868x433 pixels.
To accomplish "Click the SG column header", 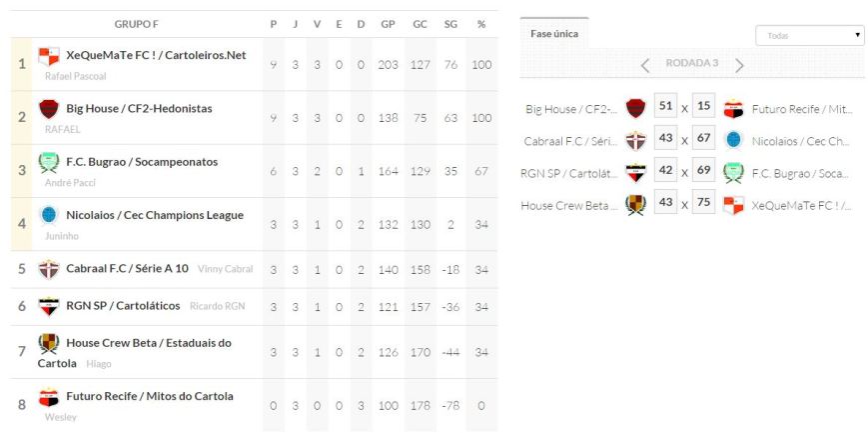I will 450,24.
